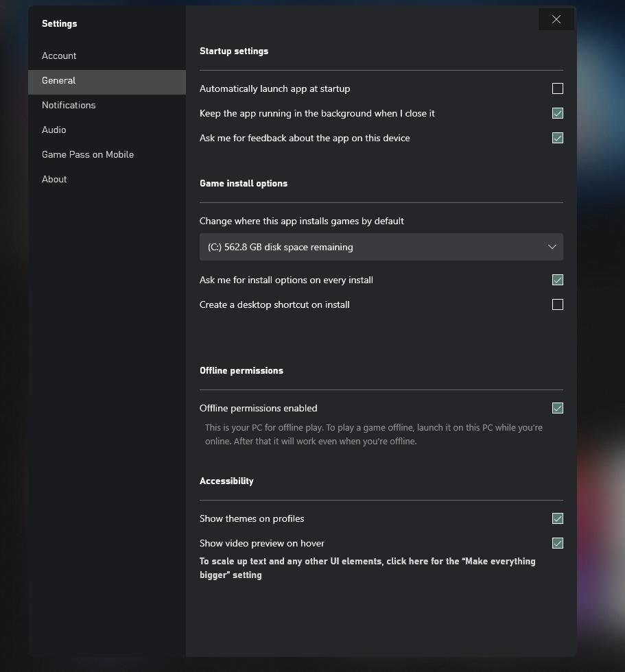The height and width of the screenshot is (672, 625).
Task: Open the Make everything bigger setting link
Action: pyautogui.click(x=367, y=568)
